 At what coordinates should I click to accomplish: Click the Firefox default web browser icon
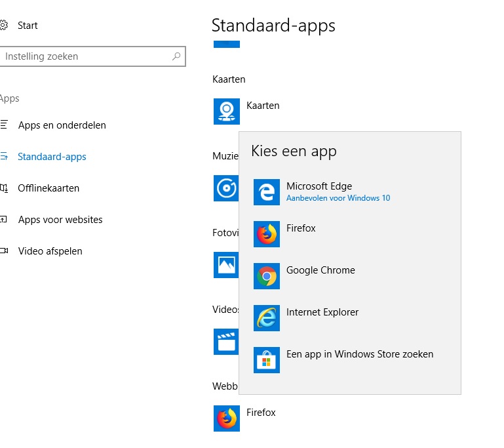tap(227, 418)
